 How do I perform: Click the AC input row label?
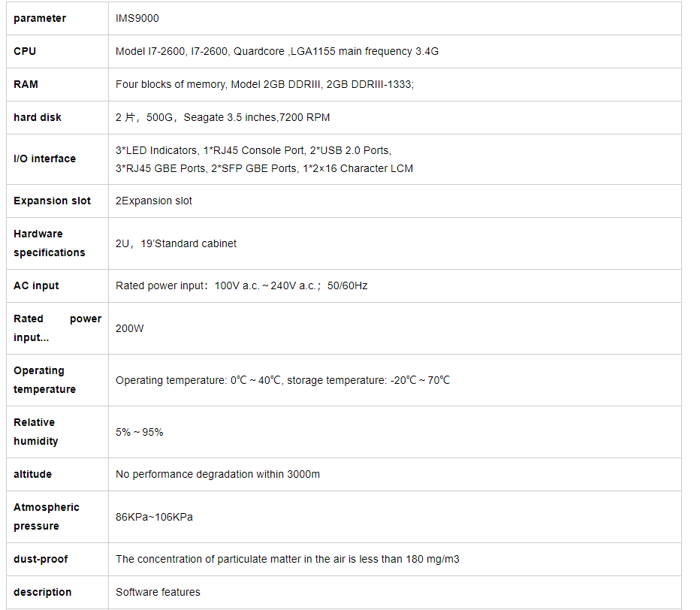[x=36, y=285]
